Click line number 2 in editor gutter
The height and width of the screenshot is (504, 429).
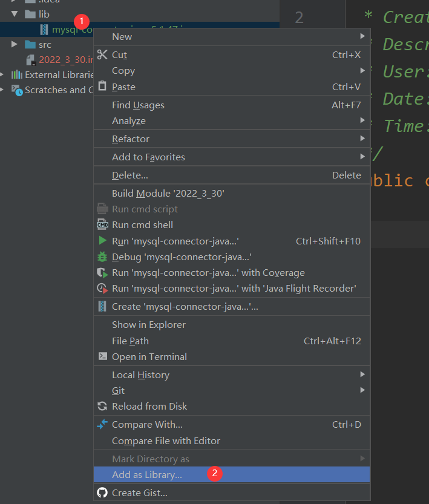(299, 18)
